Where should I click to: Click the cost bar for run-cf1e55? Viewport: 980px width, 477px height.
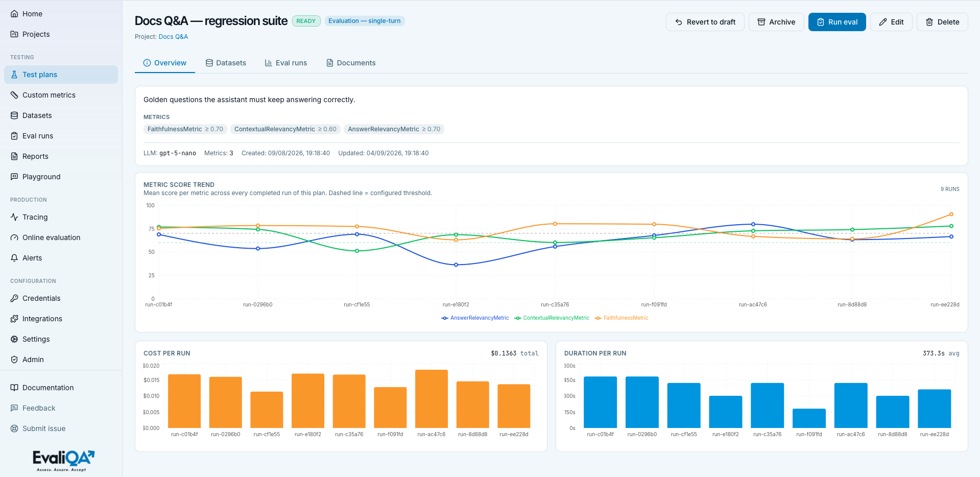click(x=267, y=410)
